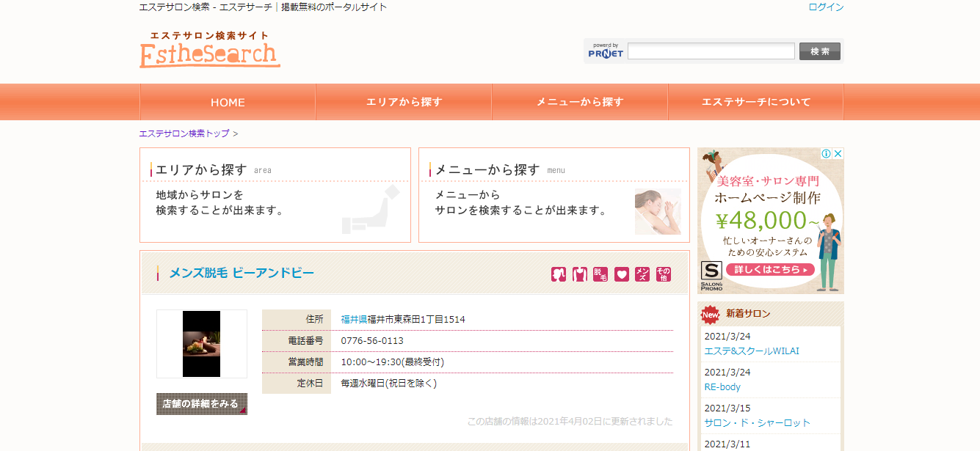Click the salon photo thumbnail

pyautogui.click(x=201, y=344)
